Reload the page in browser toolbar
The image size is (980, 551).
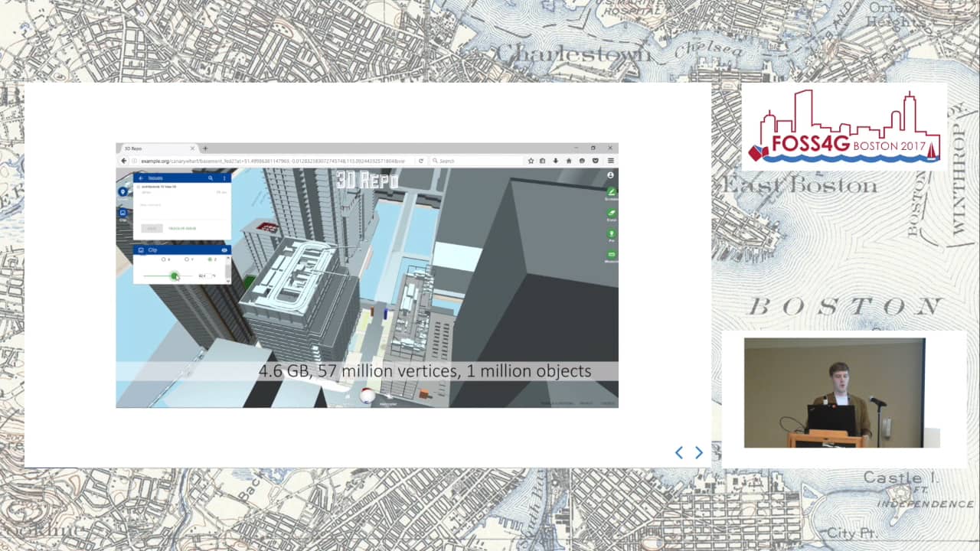[420, 161]
